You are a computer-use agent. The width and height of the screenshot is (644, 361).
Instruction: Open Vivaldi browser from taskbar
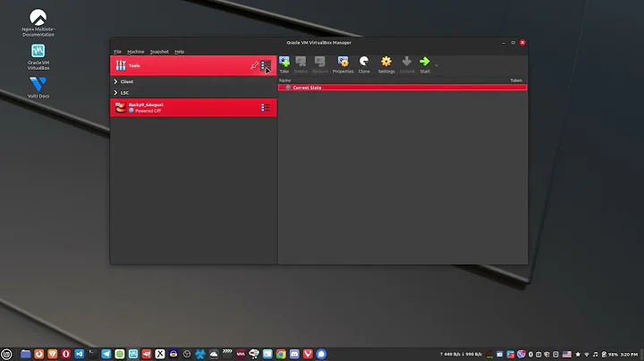pyautogui.click(x=308, y=354)
